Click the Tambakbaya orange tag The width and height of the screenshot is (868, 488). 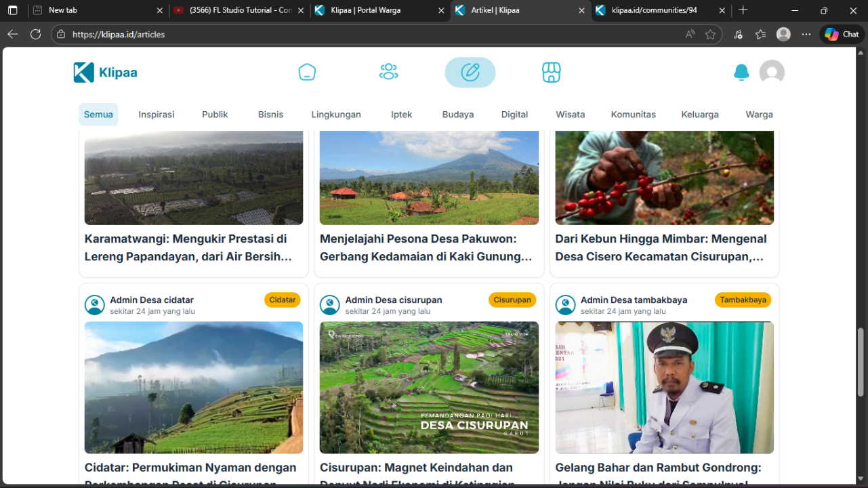(743, 300)
